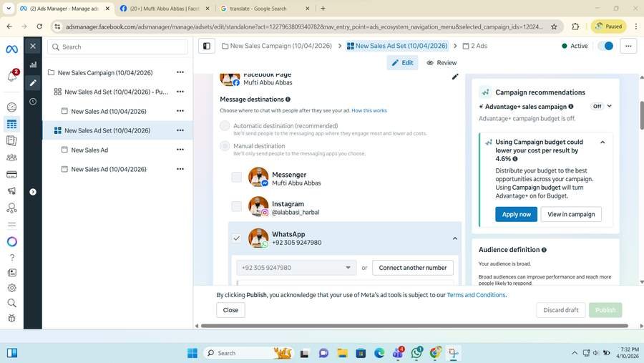Click the Close button at bottom

point(230,310)
